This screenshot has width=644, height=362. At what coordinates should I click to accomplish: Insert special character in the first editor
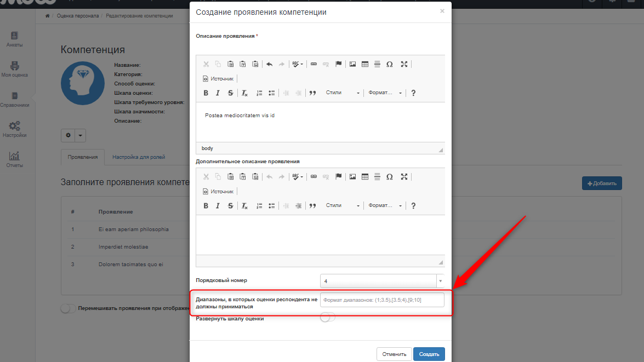click(390, 64)
